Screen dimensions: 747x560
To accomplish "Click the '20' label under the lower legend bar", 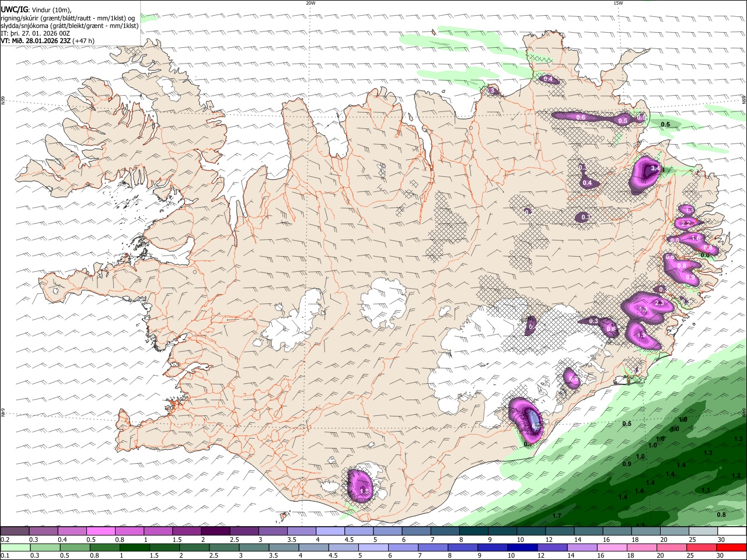I will tap(664, 556).
